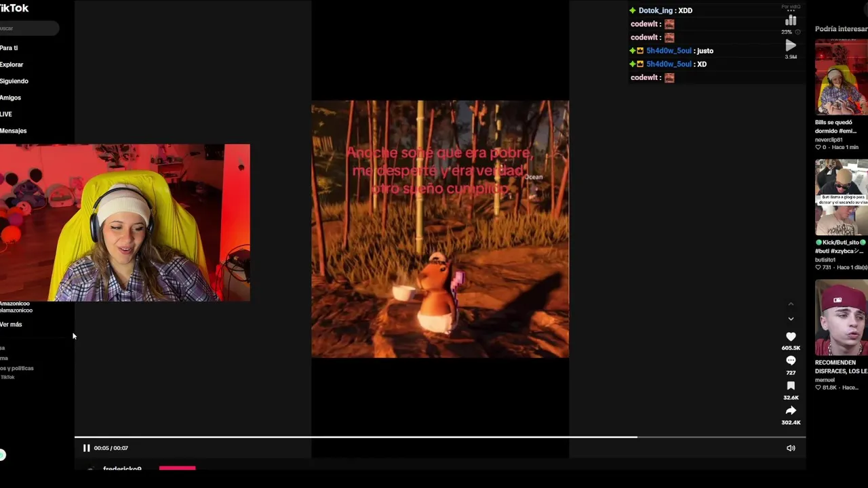Click the vidIQ views play icon
This screenshot has height=488, width=868.
coord(791,46)
